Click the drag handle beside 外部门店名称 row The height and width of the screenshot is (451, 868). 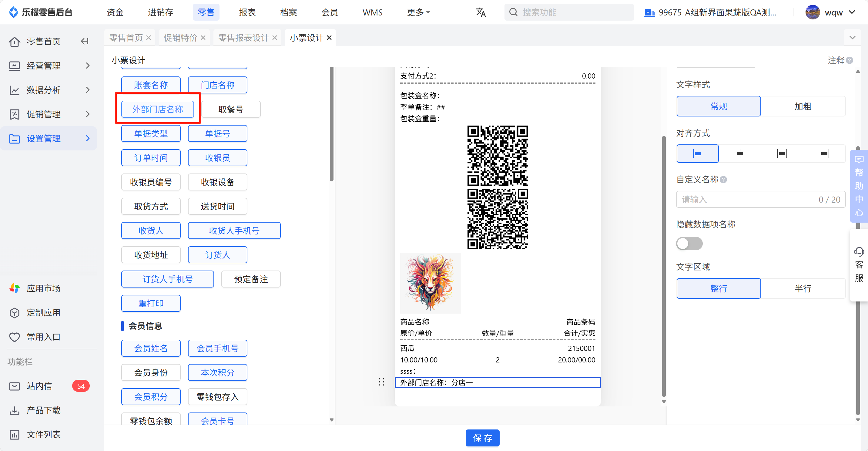point(381,382)
